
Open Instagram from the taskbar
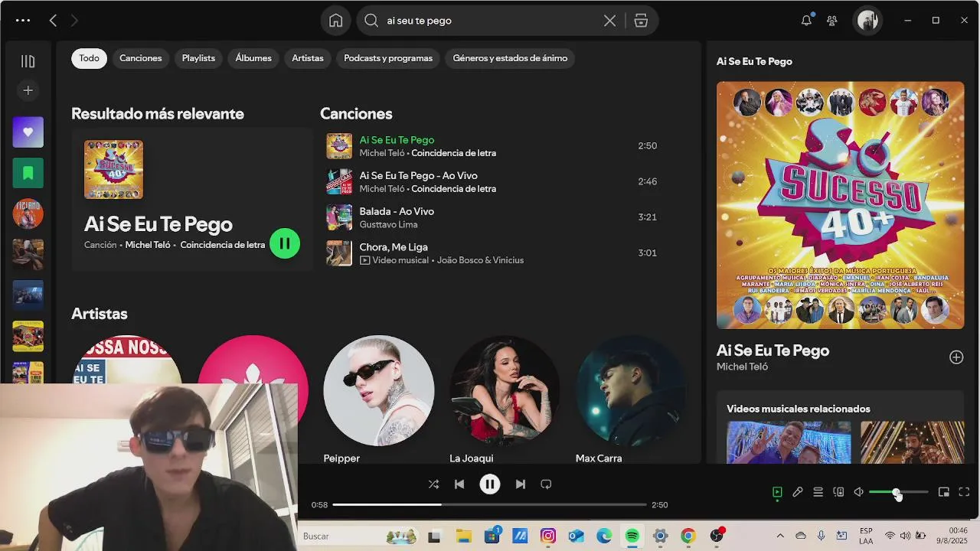548,536
